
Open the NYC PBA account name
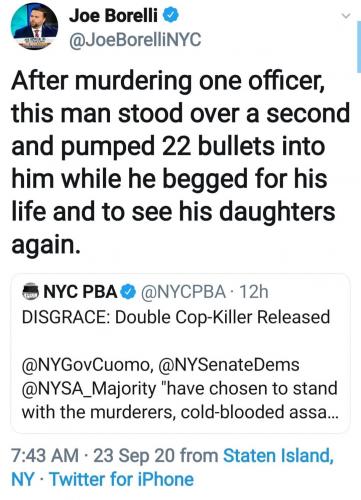pyautogui.click(x=80, y=292)
